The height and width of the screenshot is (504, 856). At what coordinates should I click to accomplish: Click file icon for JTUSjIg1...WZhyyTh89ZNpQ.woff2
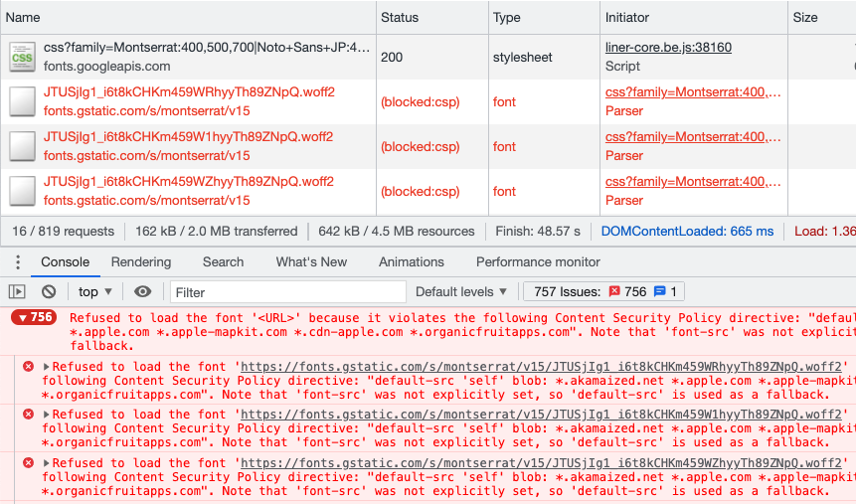pyautogui.click(x=23, y=191)
